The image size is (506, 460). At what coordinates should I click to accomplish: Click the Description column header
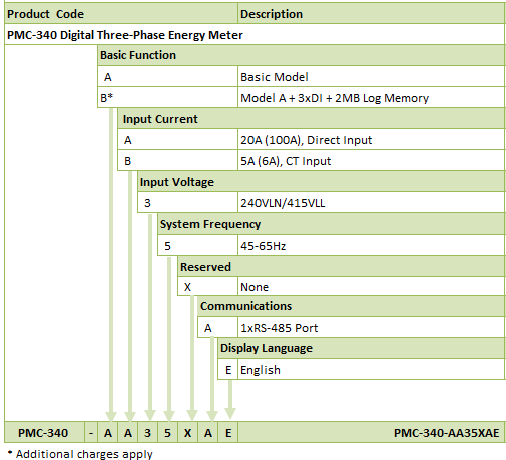click(x=371, y=14)
